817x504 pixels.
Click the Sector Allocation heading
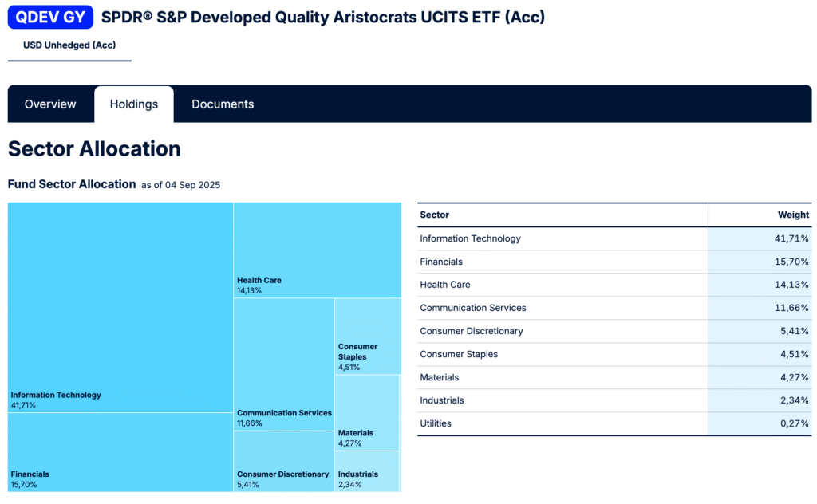tap(94, 149)
